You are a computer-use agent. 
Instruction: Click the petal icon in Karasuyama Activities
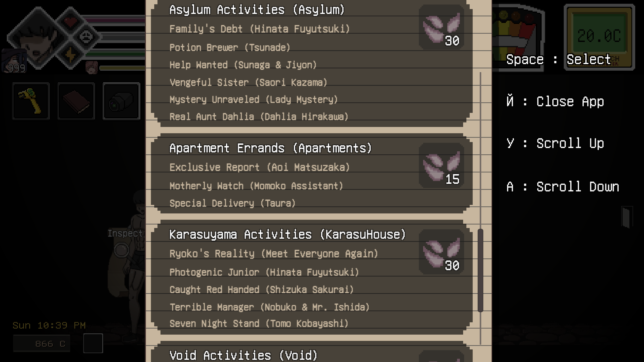click(x=441, y=252)
